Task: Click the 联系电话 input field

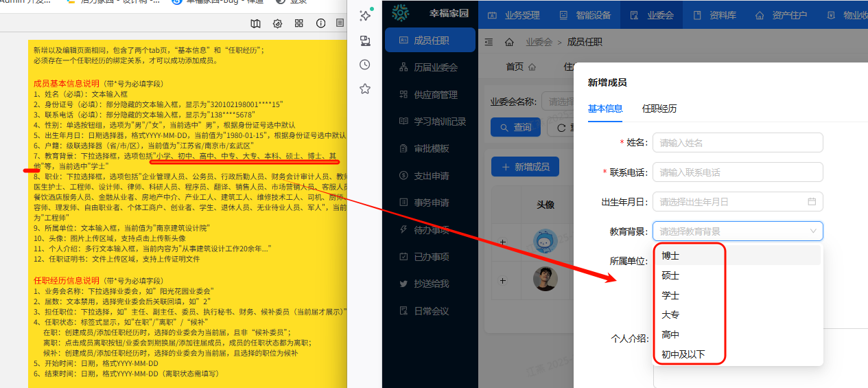Action: point(738,172)
